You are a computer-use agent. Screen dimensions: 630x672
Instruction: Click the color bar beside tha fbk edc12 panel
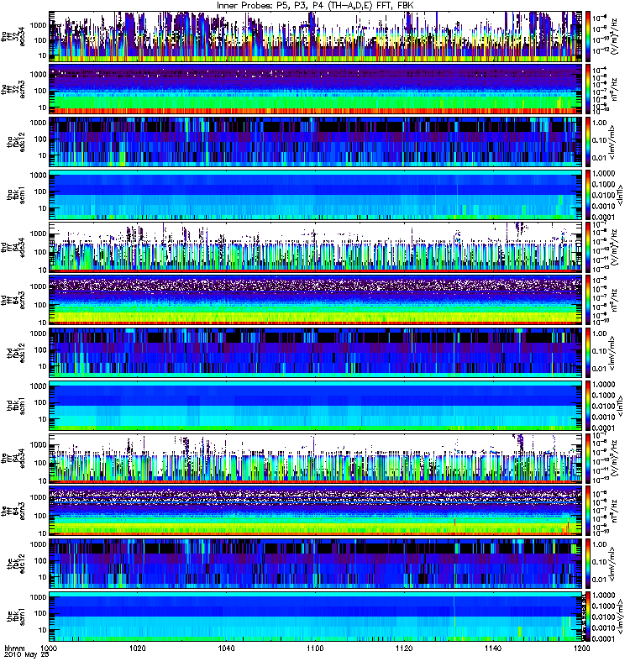[x=587, y=142]
